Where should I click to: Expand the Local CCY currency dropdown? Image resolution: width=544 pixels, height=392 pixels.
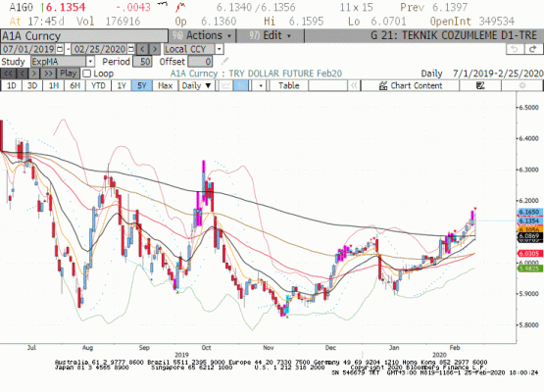tap(219, 49)
